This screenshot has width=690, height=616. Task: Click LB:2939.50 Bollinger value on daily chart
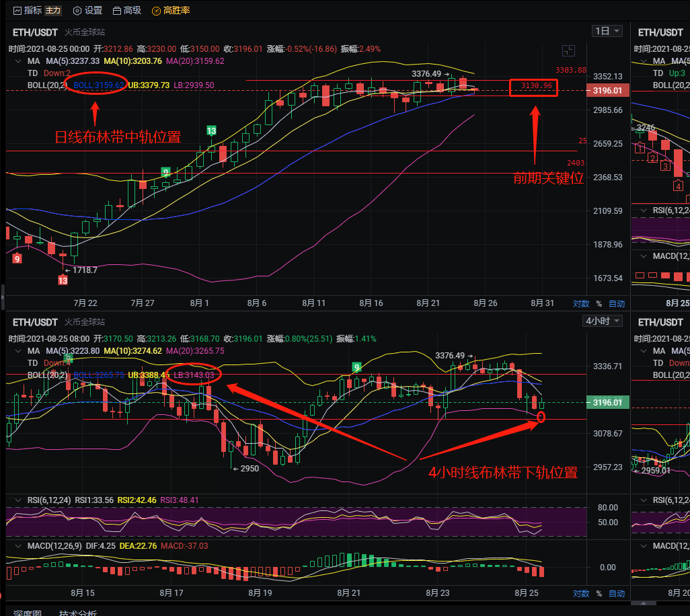coord(194,85)
